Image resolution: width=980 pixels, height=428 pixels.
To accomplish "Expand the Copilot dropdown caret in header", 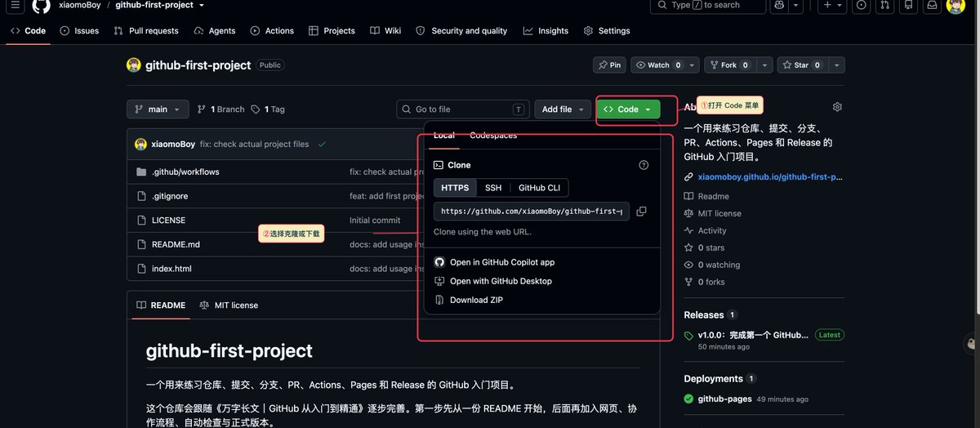I will pyautogui.click(x=796, y=5).
